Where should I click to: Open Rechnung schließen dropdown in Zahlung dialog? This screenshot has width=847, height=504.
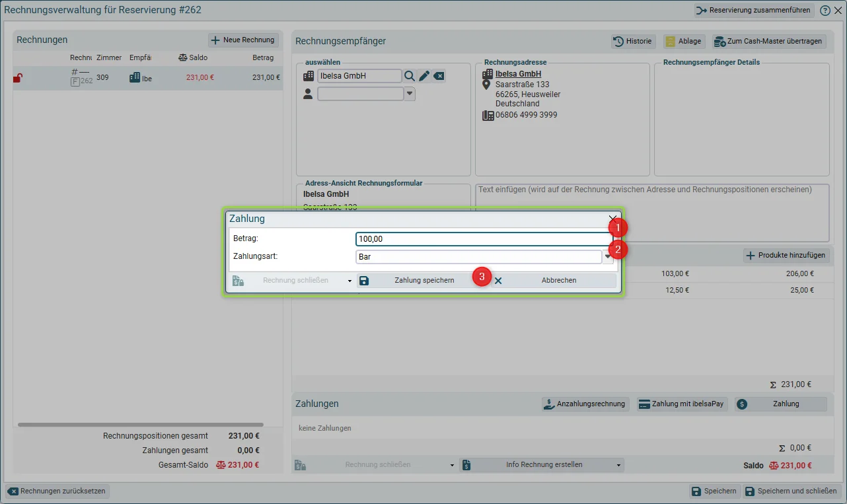[x=350, y=281]
